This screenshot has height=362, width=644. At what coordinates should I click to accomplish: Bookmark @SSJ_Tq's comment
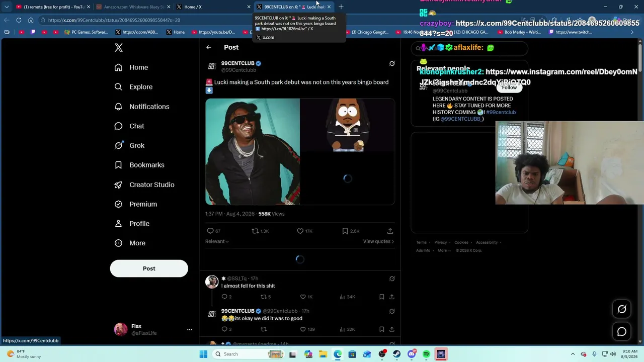pos(381,297)
